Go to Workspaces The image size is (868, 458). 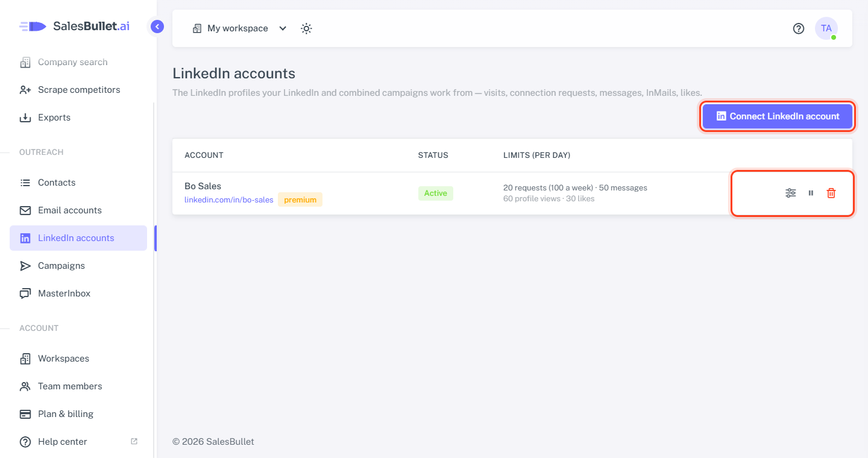[78, 359]
